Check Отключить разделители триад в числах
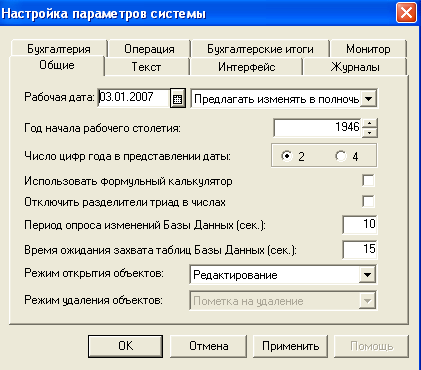 click(368, 202)
